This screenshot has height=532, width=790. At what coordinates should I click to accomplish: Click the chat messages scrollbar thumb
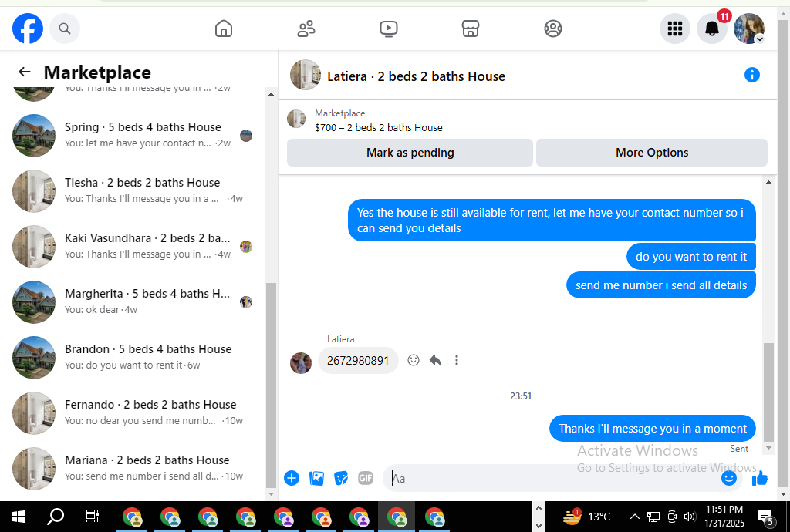(x=768, y=392)
